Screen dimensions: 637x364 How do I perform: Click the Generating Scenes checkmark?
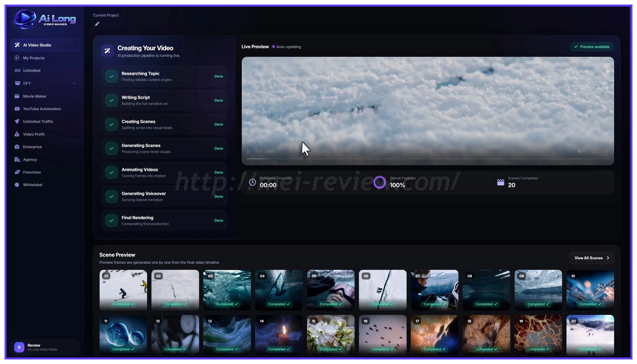[x=111, y=149]
